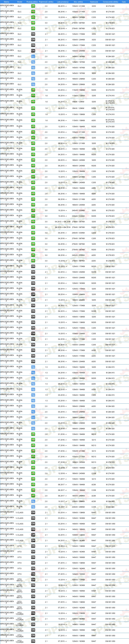Click Hy icon in Klasa E 220kW C238 row
The image size is (129, 644).
click(x=33, y=507)
